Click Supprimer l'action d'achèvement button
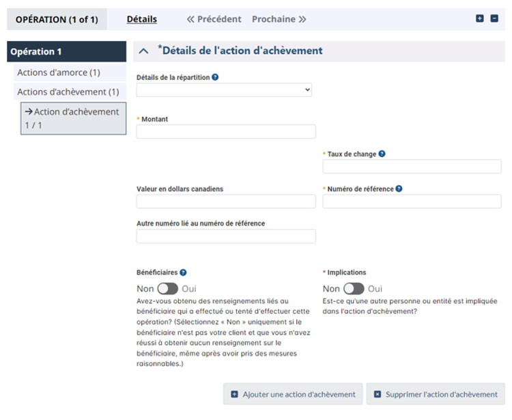 (435, 394)
